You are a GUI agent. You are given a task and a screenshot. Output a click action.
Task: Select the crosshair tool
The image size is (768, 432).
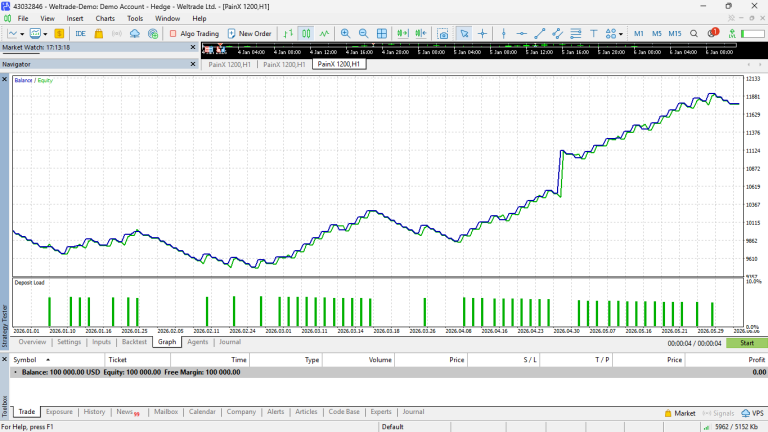[x=482, y=34]
